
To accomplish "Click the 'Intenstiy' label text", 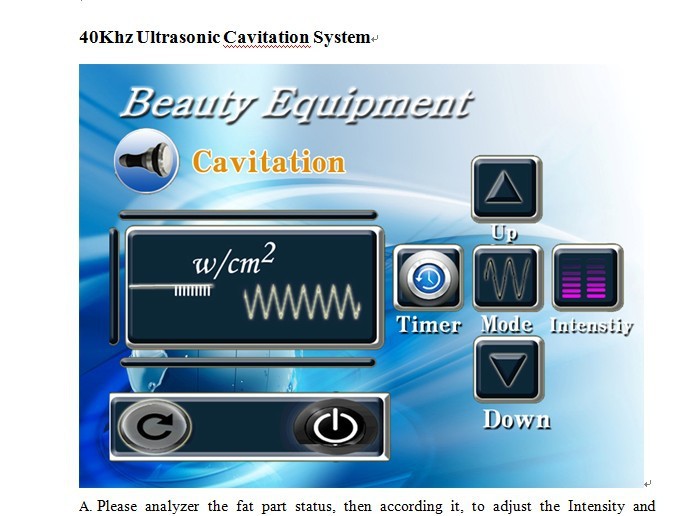I will pyautogui.click(x=592, y=326).
